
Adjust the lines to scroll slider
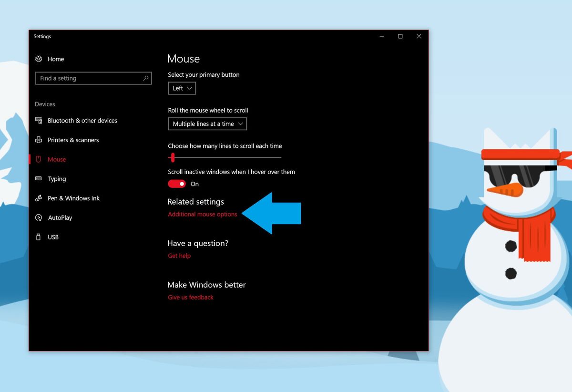click(x=173, y=157)
